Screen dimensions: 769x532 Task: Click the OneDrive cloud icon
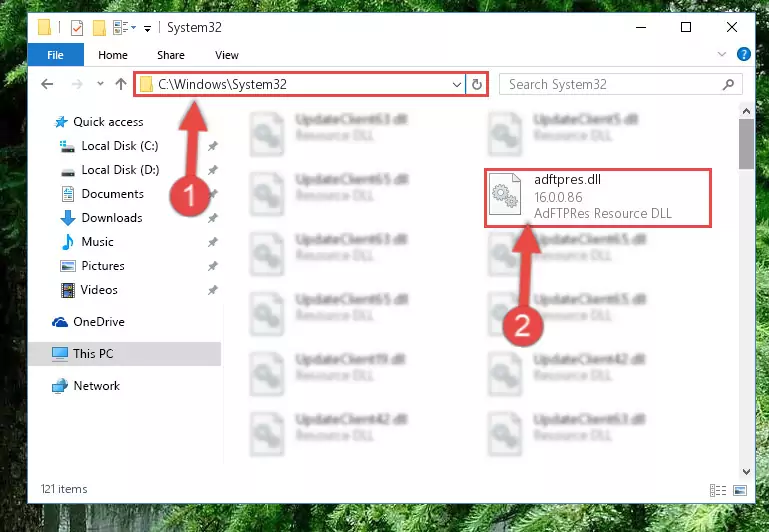[x=60, y=322]
